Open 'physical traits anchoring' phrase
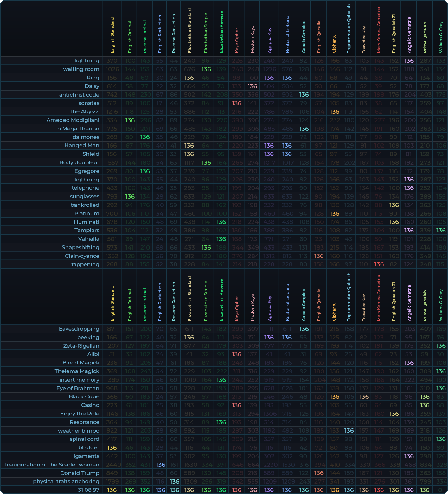The width and height of the screenshot is (448, 494). (x=66, y=481)
